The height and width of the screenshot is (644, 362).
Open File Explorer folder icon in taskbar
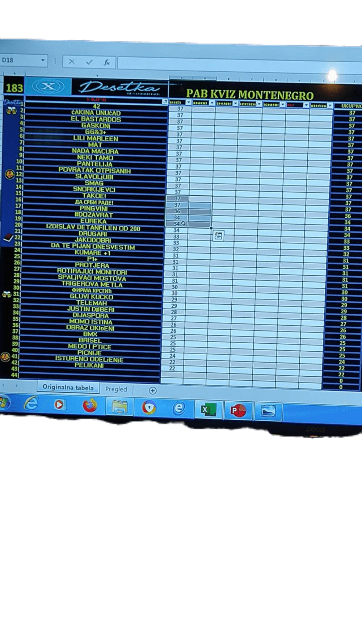click(x=119, y=407)
